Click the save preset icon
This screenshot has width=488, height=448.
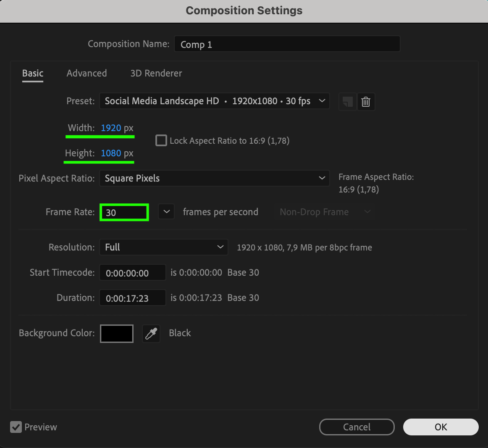(347, 102)
